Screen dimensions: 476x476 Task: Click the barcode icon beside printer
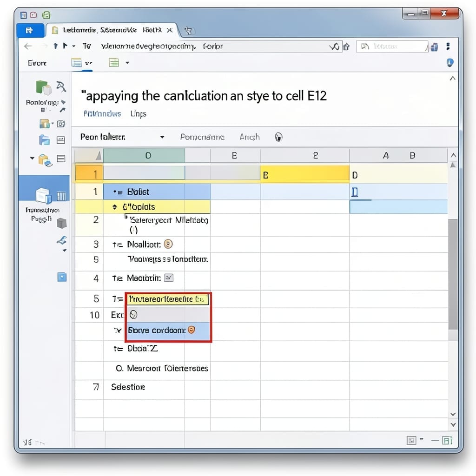pos(61,196)
